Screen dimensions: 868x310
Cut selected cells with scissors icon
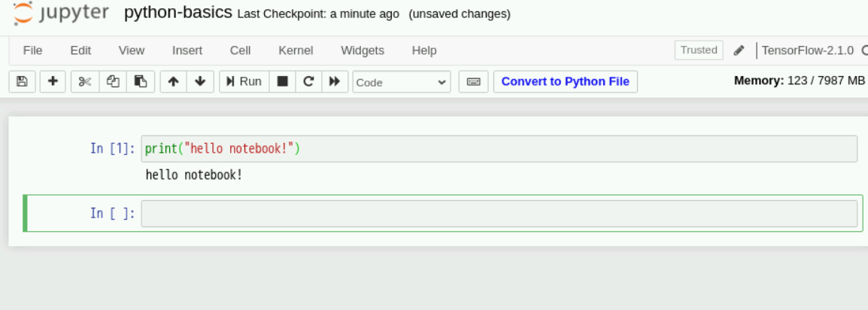pyautogui.click(x=85, y=81)
